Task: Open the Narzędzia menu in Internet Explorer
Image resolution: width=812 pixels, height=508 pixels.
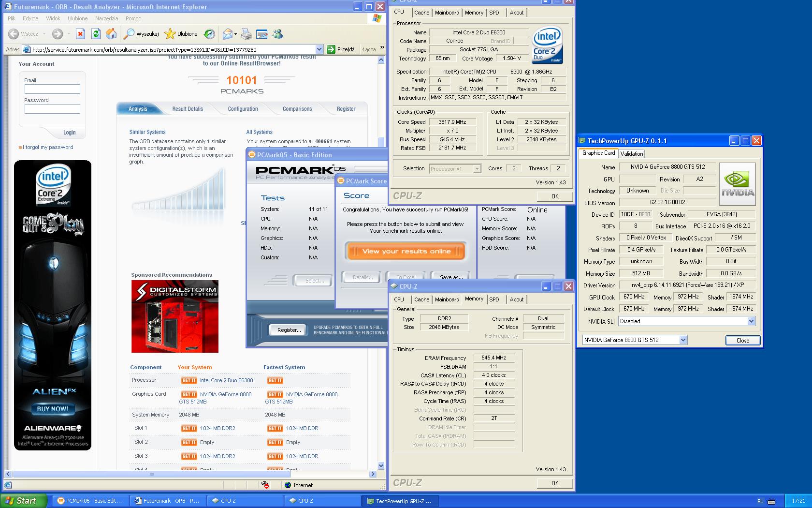Action: pyautogui.click(x=106, y=18)
